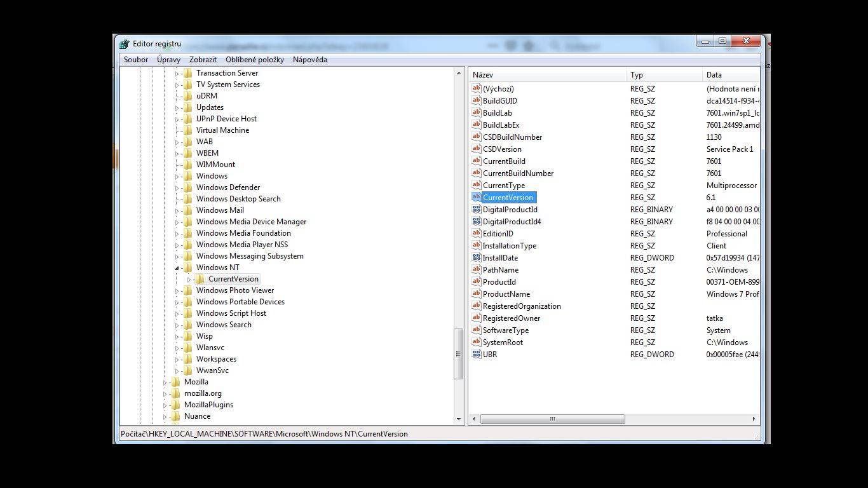868x488 pixels.
Task: Select the mozilla.org key
Action: pos(203,393)
